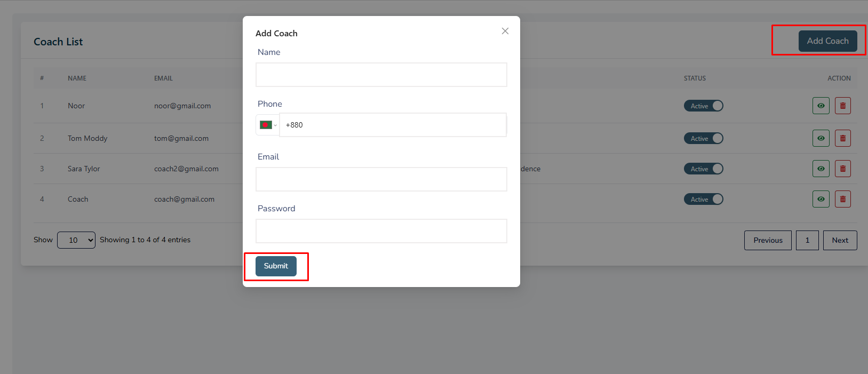Select page 1 in pagination
Screen dimensions: 868x374
(x=807, y=240)
